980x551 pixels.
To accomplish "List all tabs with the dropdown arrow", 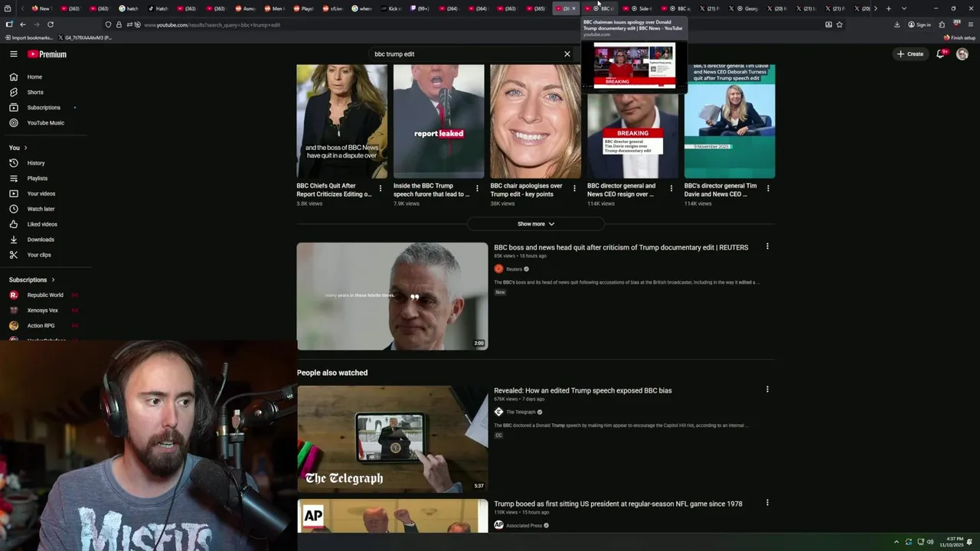I will tap(903, 8).
